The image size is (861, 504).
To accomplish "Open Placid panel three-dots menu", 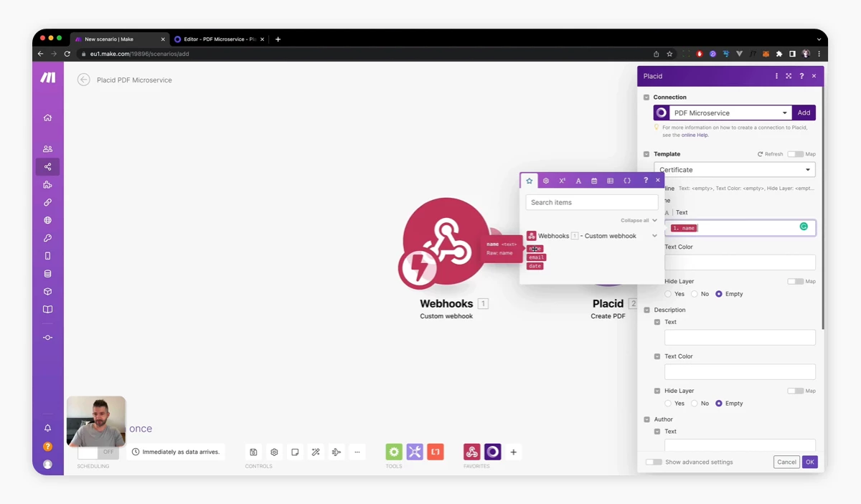I will tap(776, 76).
